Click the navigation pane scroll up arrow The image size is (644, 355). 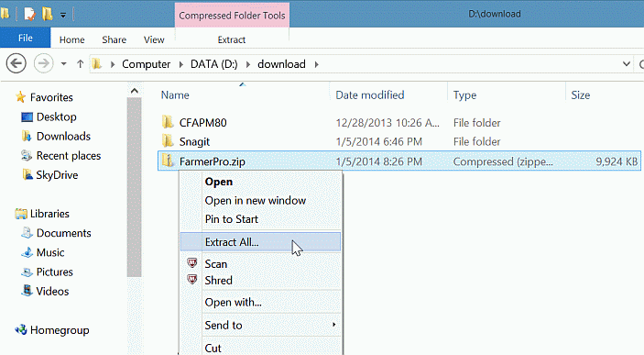tap(135, 91)
